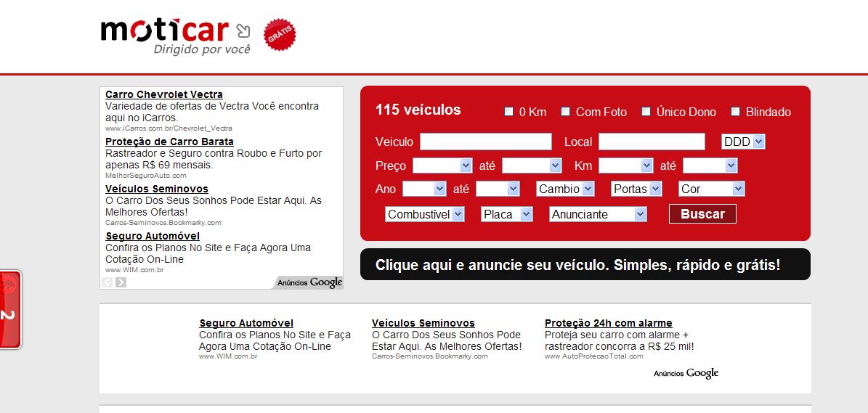
Task: Open the minimum Km dropdown
Action: point(626,165)
